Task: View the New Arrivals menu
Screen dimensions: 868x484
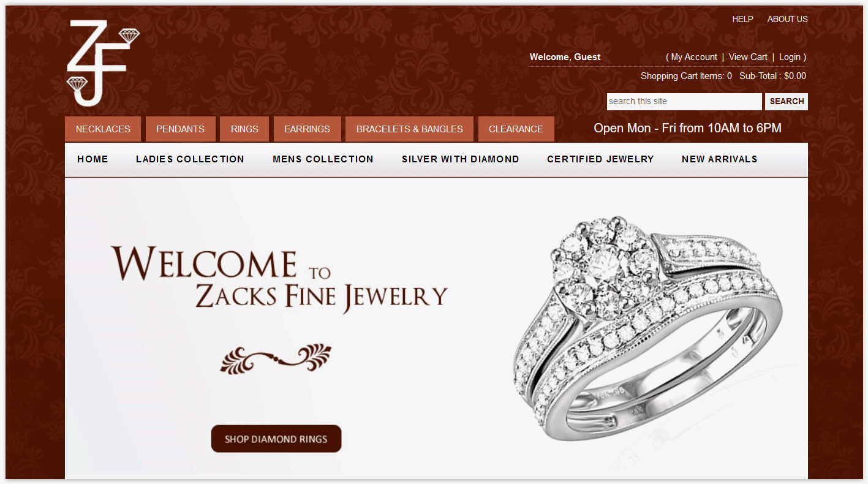Action: pyautogui.click(x=719, y=159)
